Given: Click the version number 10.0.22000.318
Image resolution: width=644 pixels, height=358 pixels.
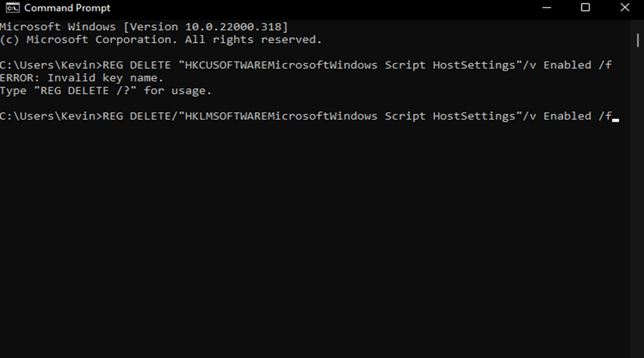Looking at the screenshot, I should [233, 26].
